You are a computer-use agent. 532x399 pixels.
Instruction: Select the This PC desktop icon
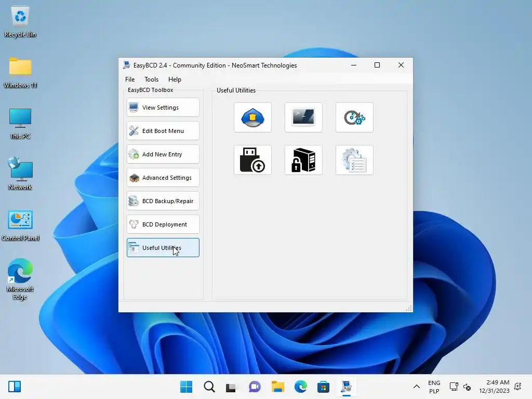tap(20, 124)
